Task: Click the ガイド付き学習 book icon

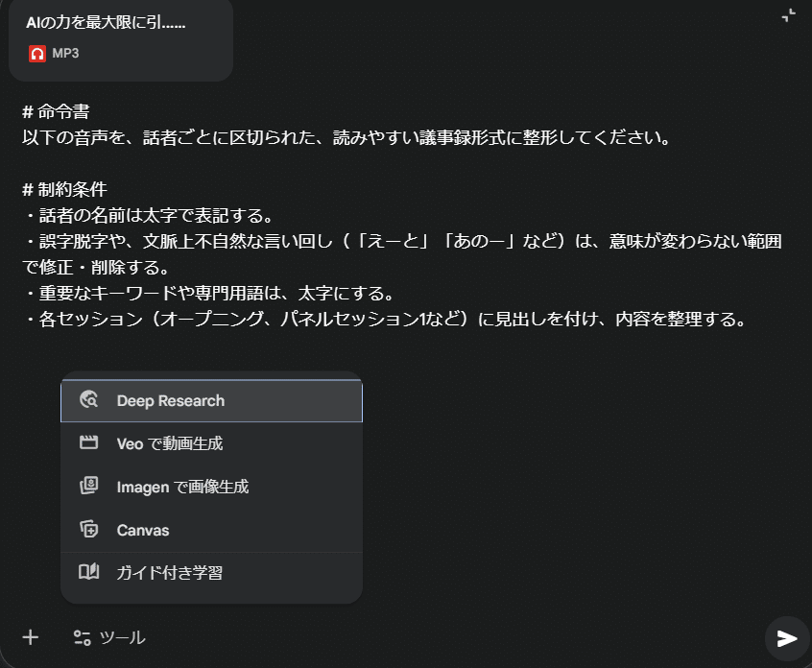Action: click(91, 573)
